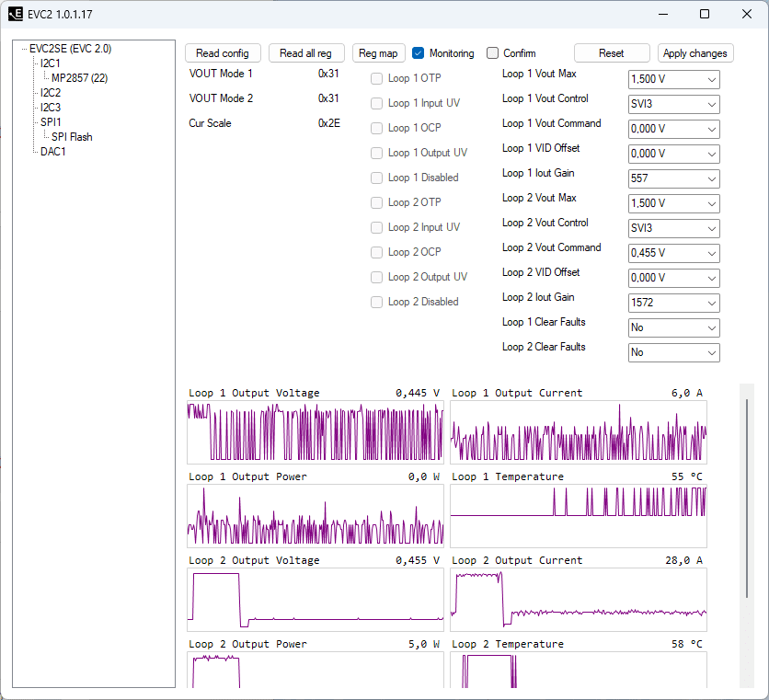Select MP2857 (22) device node
The width and height of the screenshot is (769, 700).
click(x=79, y=78)
